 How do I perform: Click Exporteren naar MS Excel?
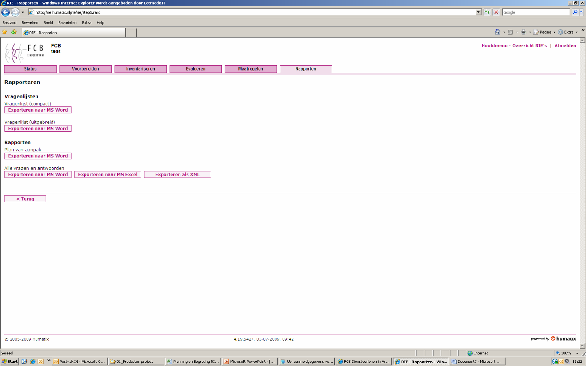click(x=107, y=175)
